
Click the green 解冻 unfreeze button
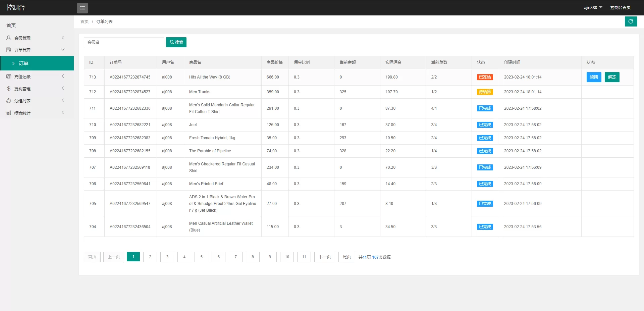612,77
